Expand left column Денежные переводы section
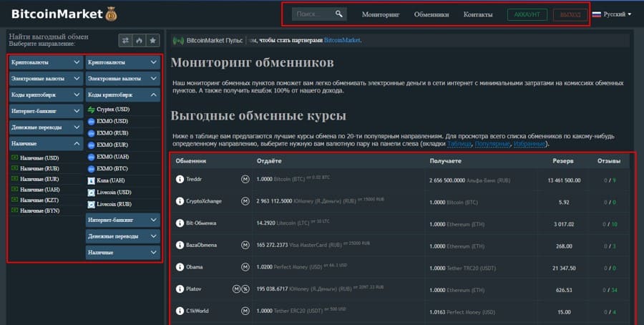The height and width of the screenshot is (325, 644). [x=46, y=127]
